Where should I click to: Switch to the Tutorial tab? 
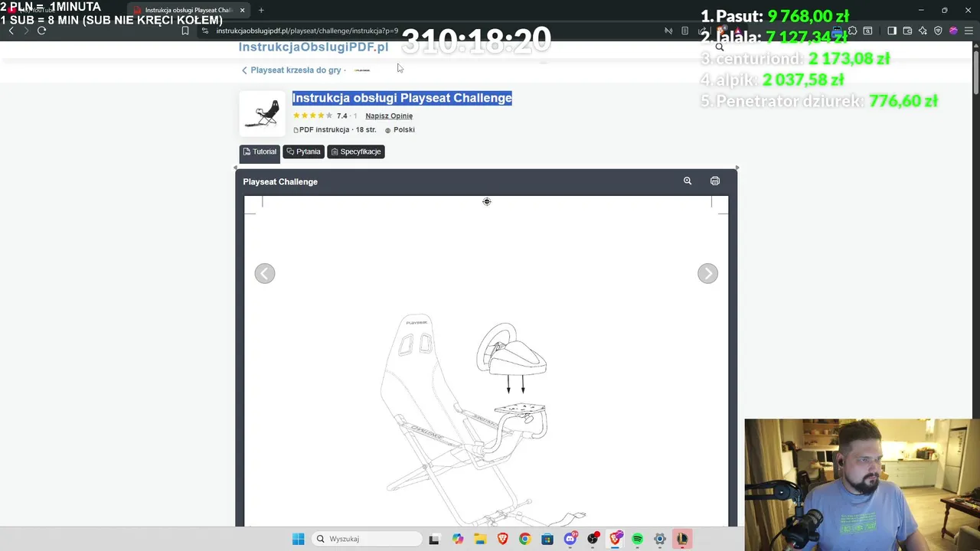[x=260, y=152]
